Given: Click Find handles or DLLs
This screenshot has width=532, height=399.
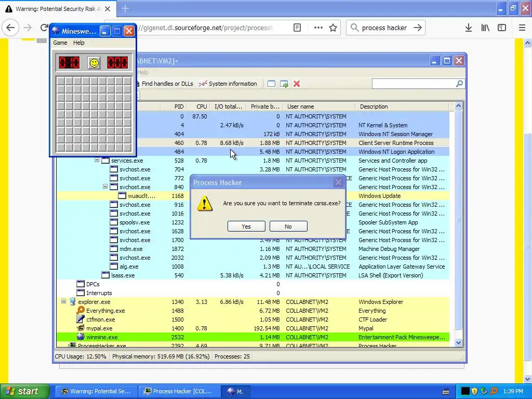Looking at the screenshot, I should point(166,84).
